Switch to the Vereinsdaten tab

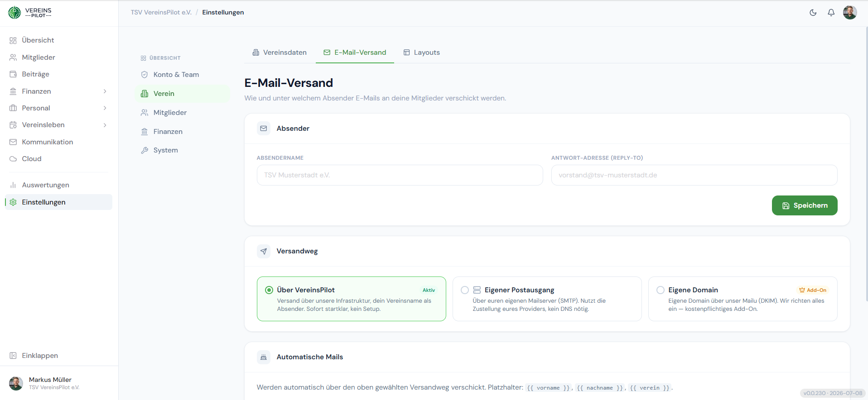tap(280, 52)
